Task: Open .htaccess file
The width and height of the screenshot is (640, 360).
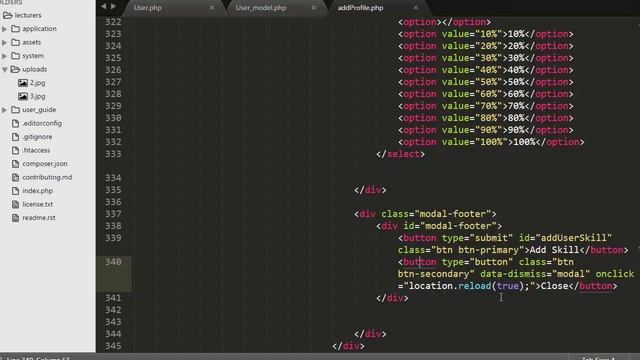Action: [x=36, y=150]
